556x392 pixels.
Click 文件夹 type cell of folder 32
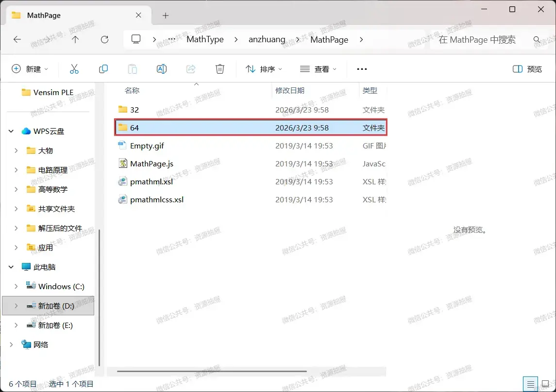pos(373,110)
